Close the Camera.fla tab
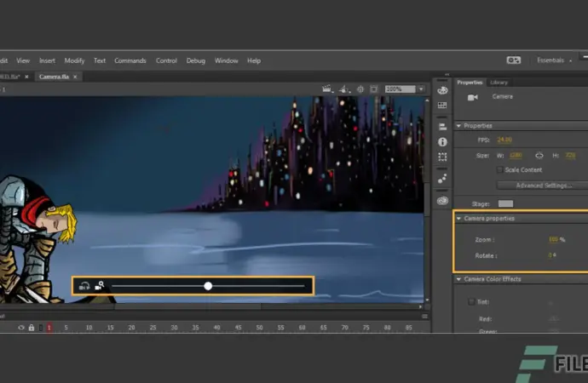The image size is (588, 383). click(x=75, y=77)
